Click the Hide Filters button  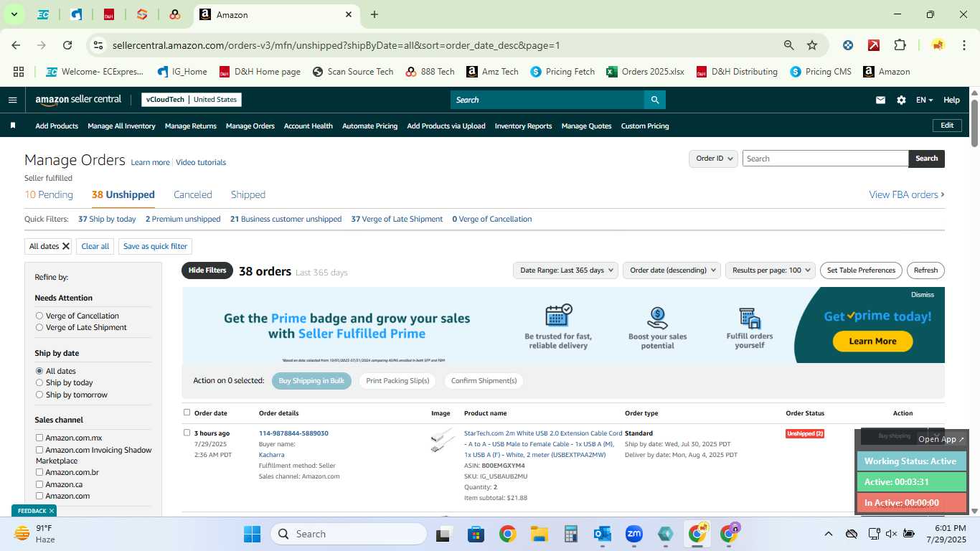tap(207, 270)
